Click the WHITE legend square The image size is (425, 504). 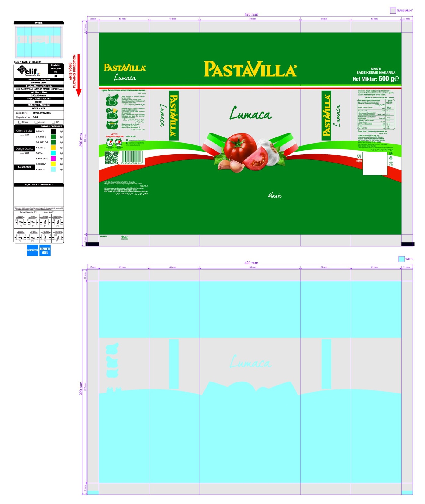[x=402, y=259]
